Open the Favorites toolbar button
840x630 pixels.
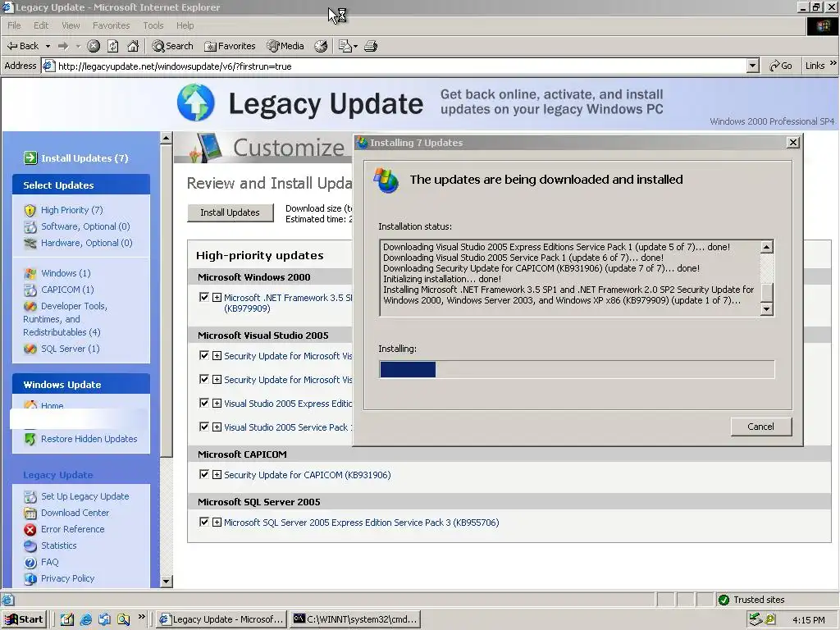(x=230, y=46)
